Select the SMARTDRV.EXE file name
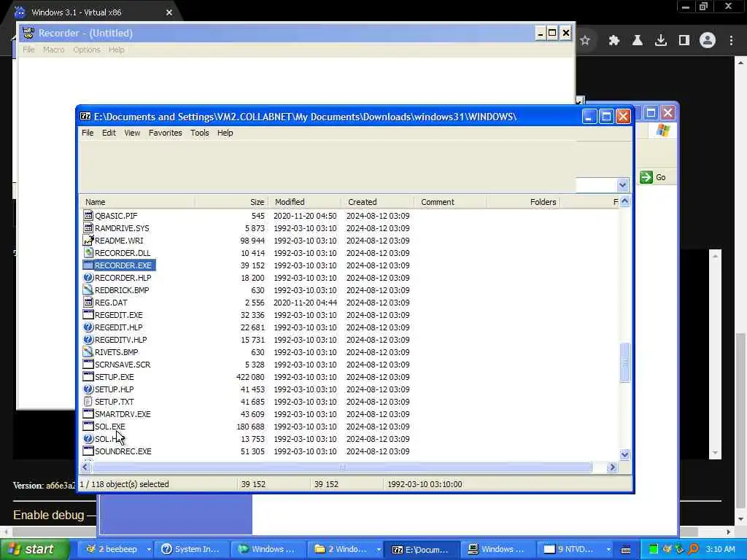 pos(123,414)
